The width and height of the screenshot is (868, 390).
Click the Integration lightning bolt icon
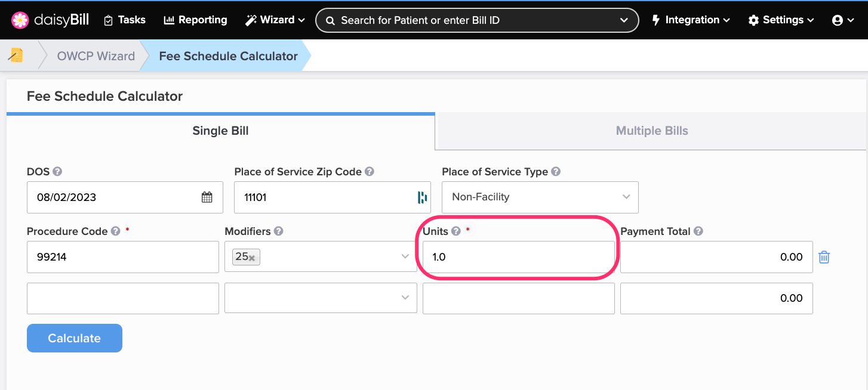pos(657,20)
